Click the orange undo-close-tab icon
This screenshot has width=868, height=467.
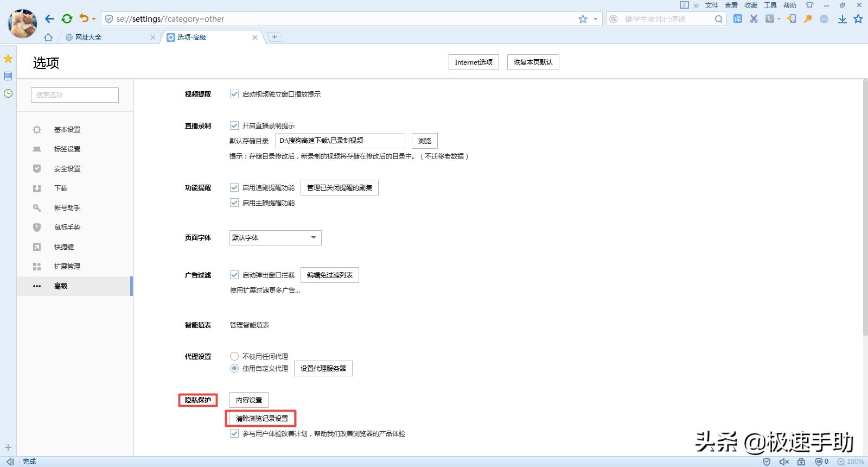pyautogui.click(x=84, y=18)
